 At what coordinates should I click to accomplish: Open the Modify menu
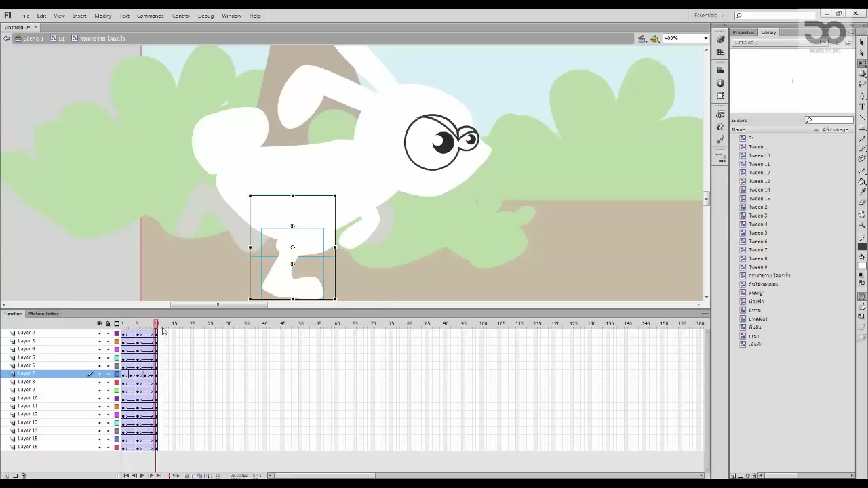[x=103, y=16]
